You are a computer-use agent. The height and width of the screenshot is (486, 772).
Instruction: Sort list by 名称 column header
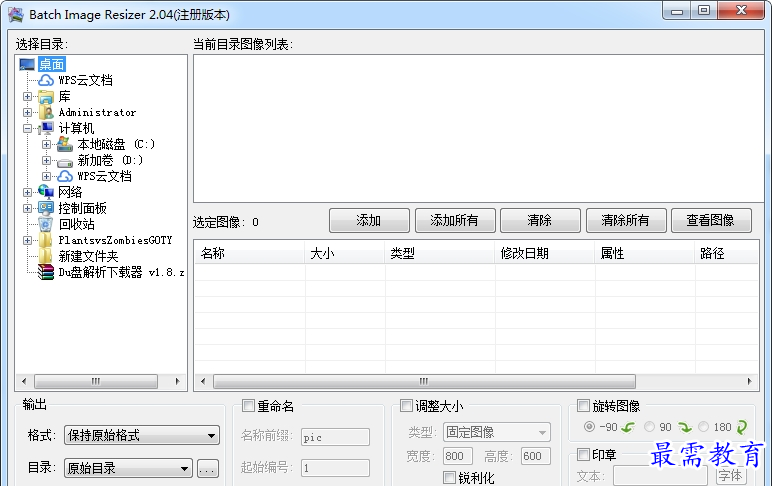pos(250,254)
